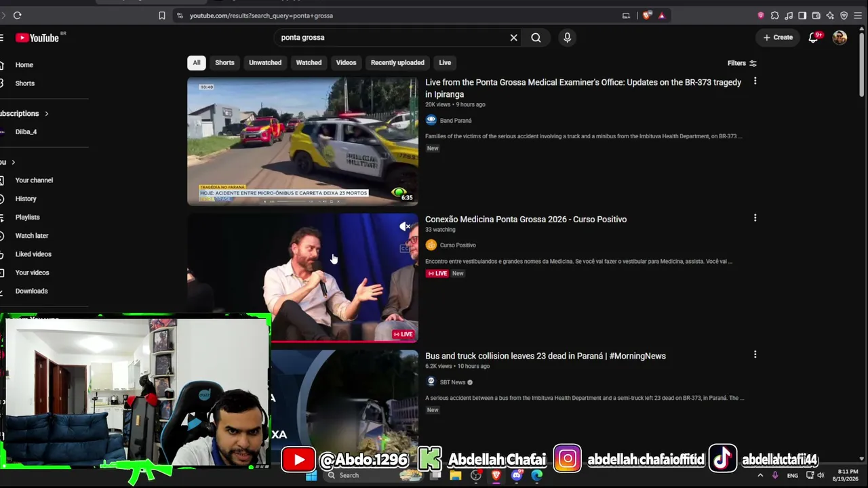The width and height of the screenshot is (868, 488).
Task: Select the Unwatched filter chip
Action: click(x=265, y=63)
